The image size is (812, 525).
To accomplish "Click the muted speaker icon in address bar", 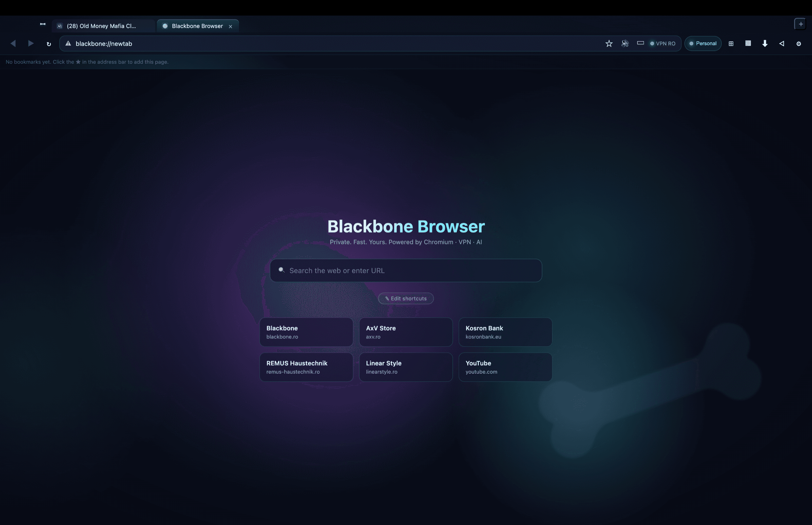I will pyautogui.click(x=625, y=43).
